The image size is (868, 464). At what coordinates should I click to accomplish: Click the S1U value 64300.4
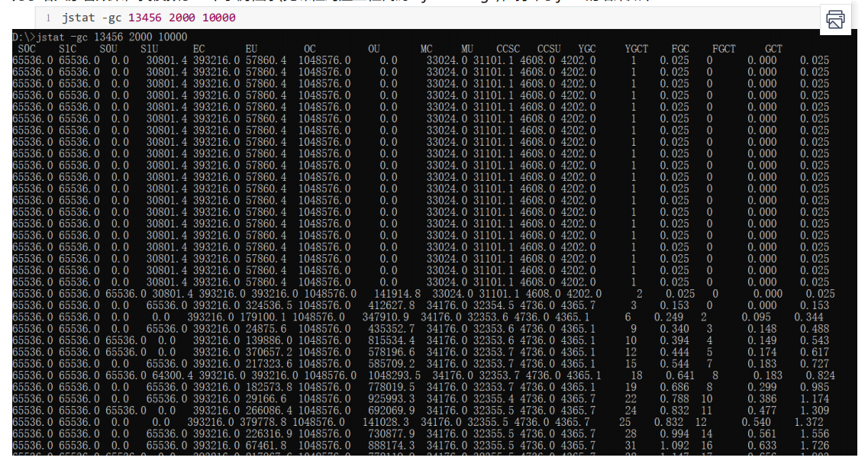click(173, 375)
